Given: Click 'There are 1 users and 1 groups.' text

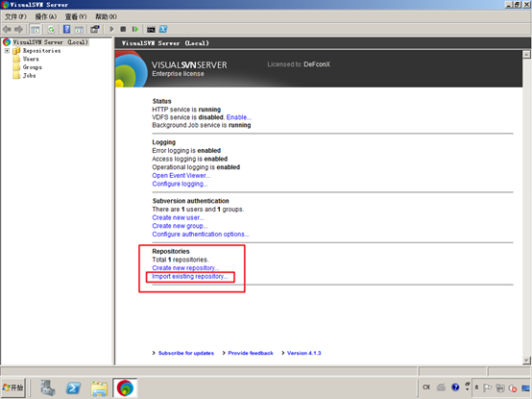Looking at the screenshot, I should (x=198, y=210).
